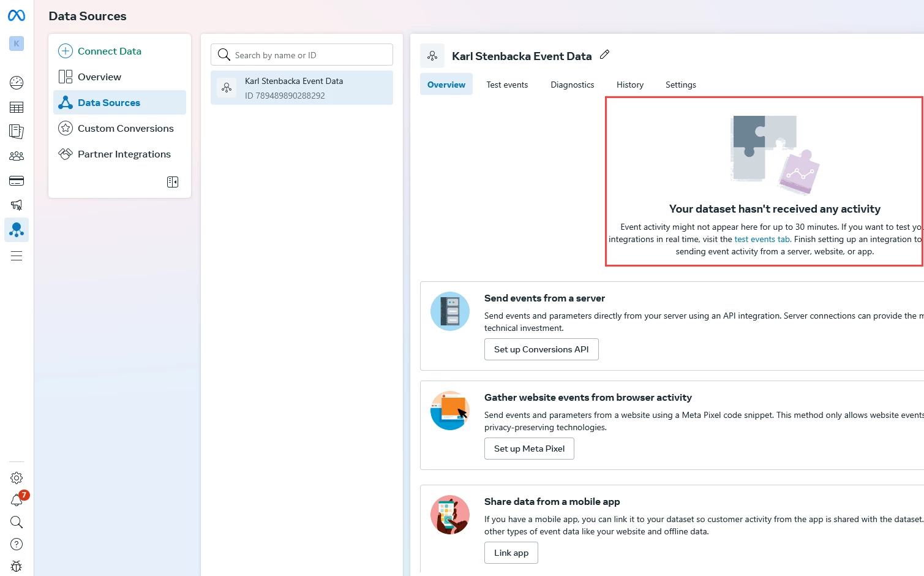Click Share data from a mobile app heading
924x576 pixels.
(x=552, y=501)
